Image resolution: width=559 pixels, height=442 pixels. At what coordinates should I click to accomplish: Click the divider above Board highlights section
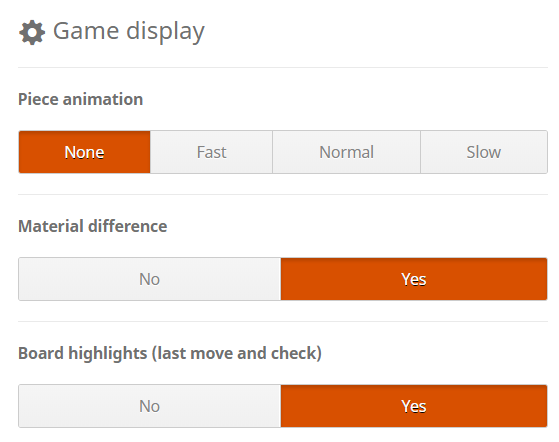(283, 322)
